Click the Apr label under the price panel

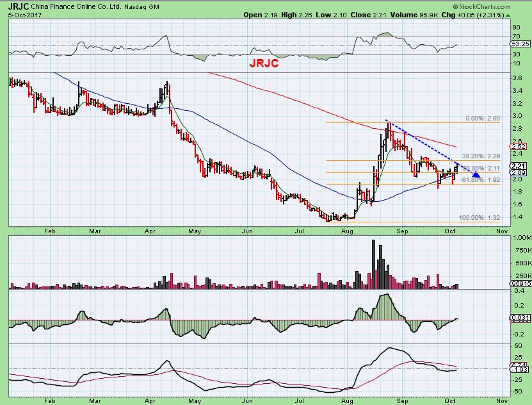click(150, 231)
